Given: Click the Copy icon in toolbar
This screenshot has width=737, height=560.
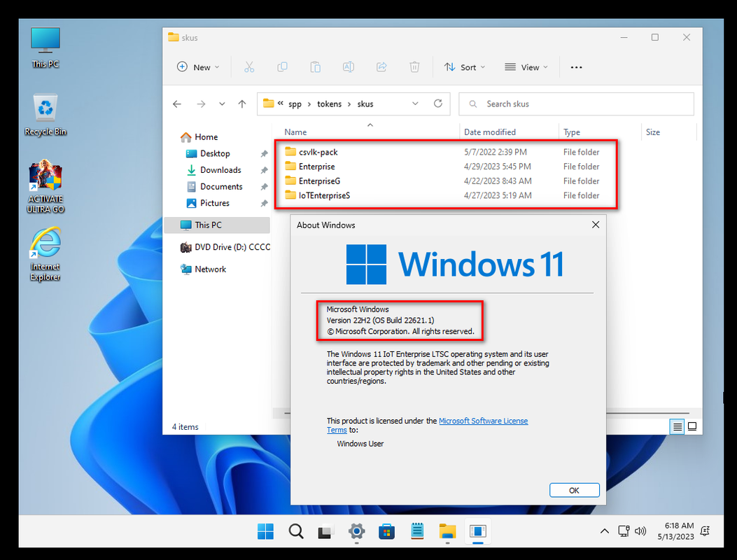Looking at the screenshot, I should tap(282, 67).
